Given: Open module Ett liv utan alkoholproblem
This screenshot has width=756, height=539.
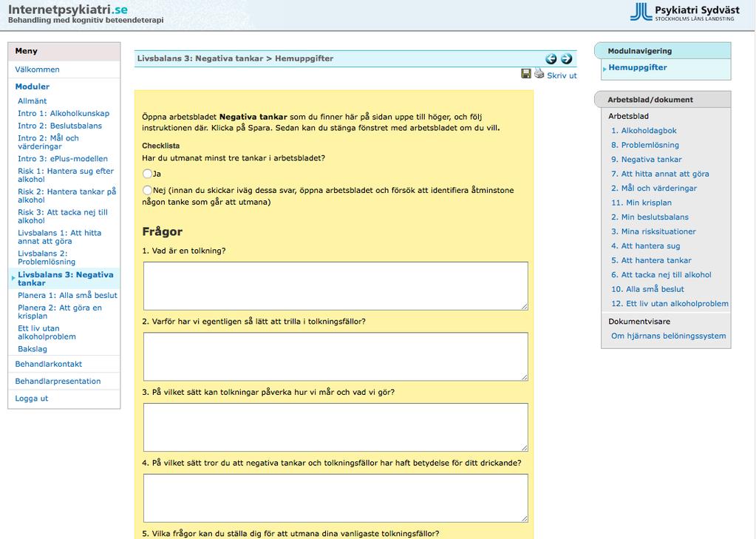Looking at the screenshot, I should click(x=47, y=333).
